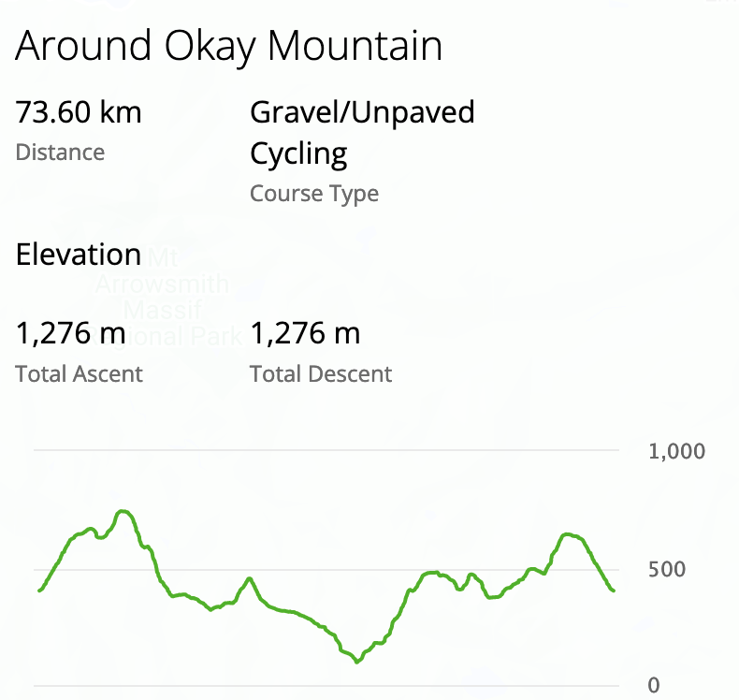
Task: Click the lowest point of the elevation profile
Action: pyautogui.click(x=356, y=662)
